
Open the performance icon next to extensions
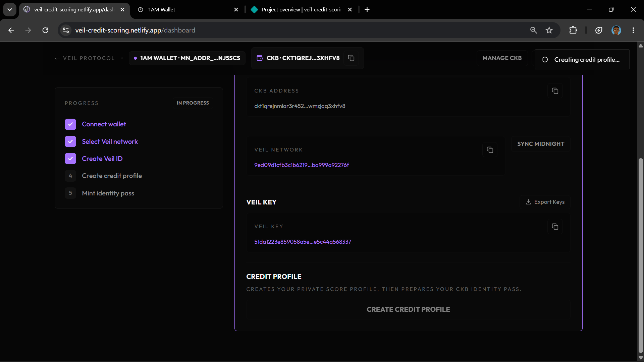(599, 30)
